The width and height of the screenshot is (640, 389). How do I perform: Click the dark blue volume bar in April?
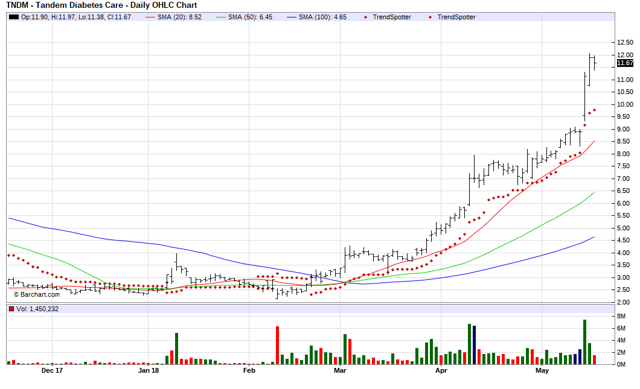474,345
